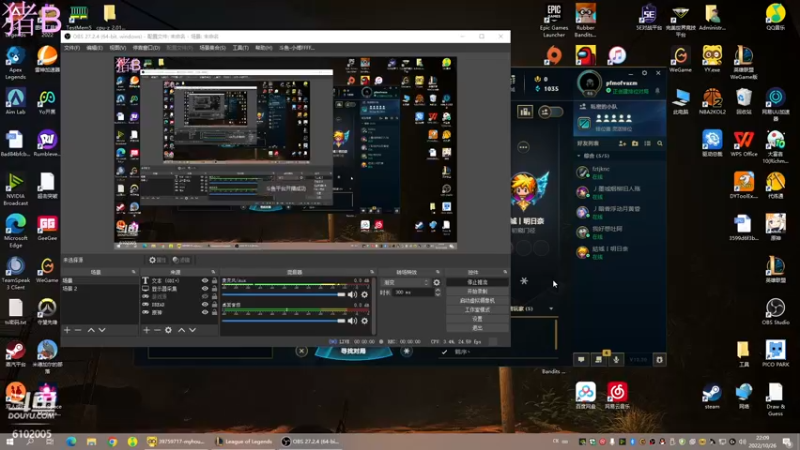The image size is (800, 450).
Task: Open the 帮助(H) menu in OBS
Action: 264,48
